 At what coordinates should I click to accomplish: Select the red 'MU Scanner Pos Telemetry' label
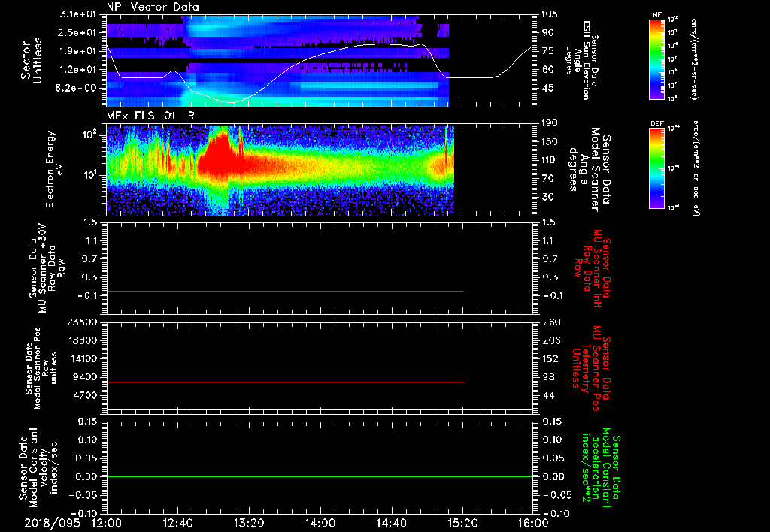coord(591,368)
